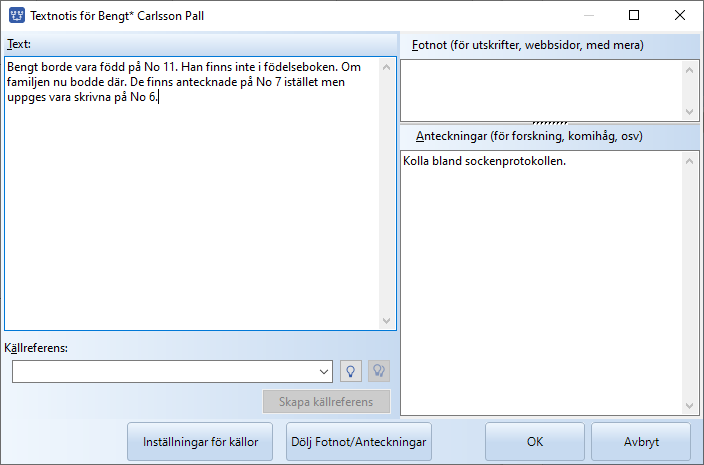
Task: Cancel the dialog with Avbryt
Action: (x=640, y=441)
